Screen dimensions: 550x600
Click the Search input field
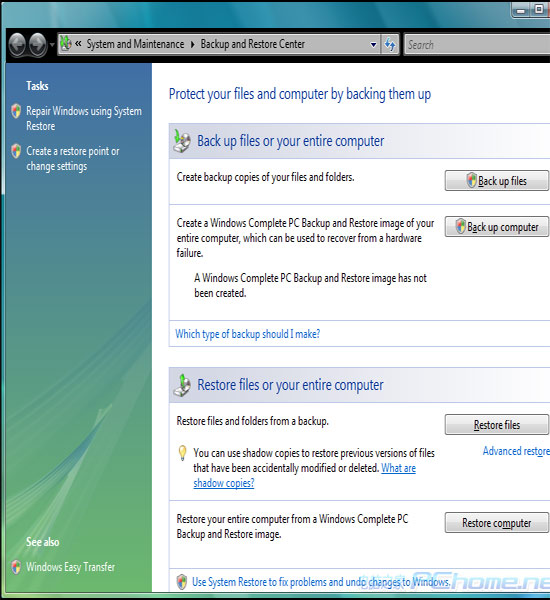[477, 45]
